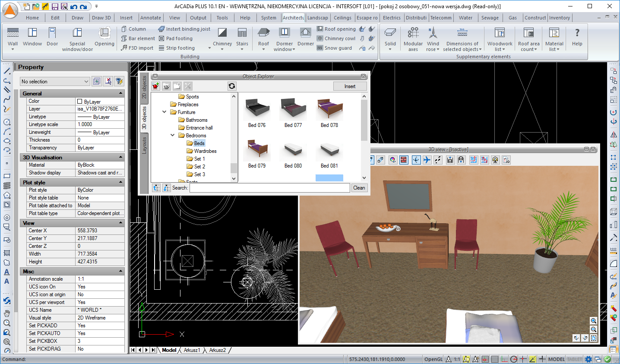The image size is (620, 364).
Task: Click the Color ByLayer swatch
Action: tap(80, 101)
